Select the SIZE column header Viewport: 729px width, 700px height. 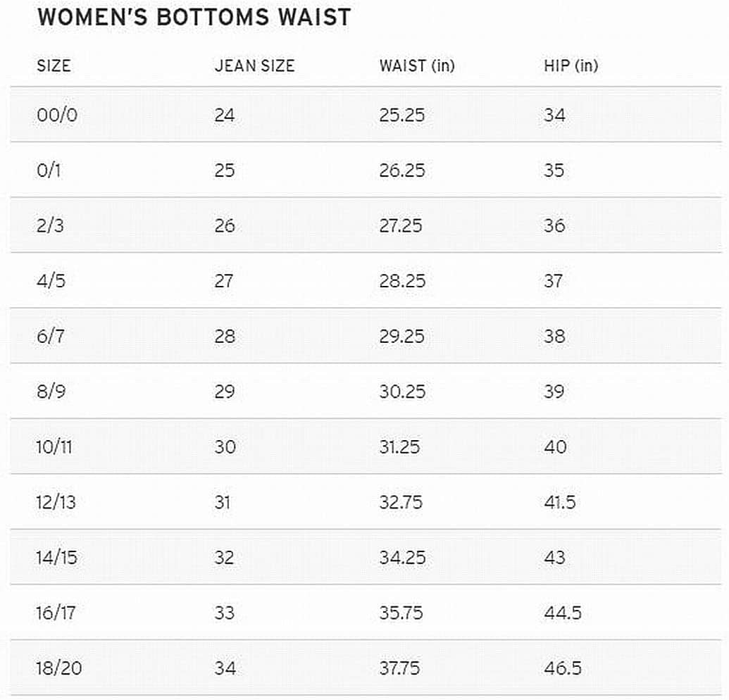(x=54, y=65)
